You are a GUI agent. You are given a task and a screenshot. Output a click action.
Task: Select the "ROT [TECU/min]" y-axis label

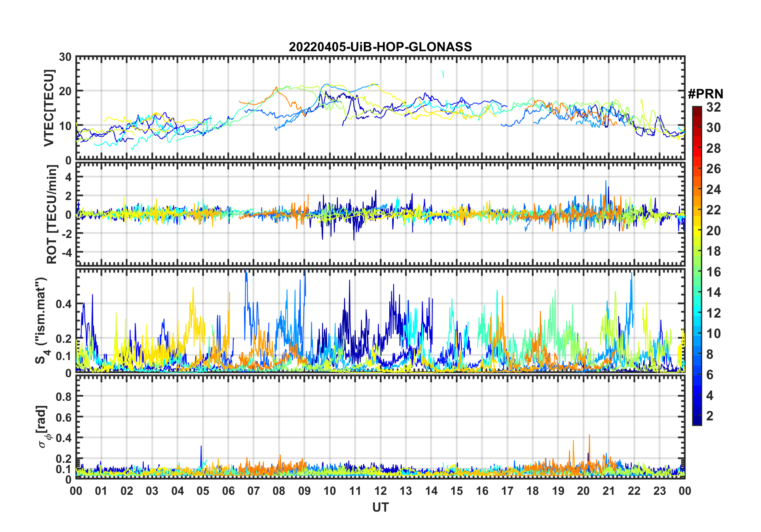pos(52,214)
